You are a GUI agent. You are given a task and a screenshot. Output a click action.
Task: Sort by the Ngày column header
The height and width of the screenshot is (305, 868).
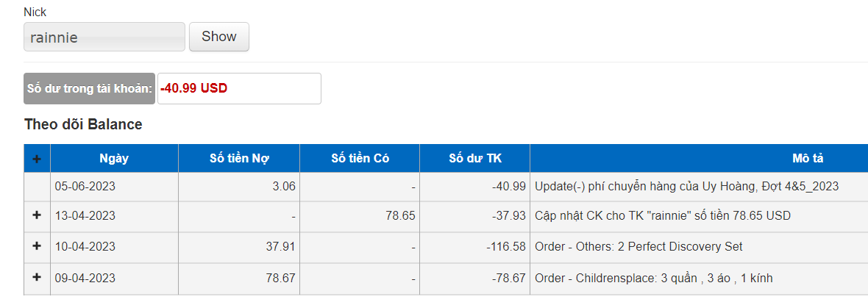tap(114, 158)
